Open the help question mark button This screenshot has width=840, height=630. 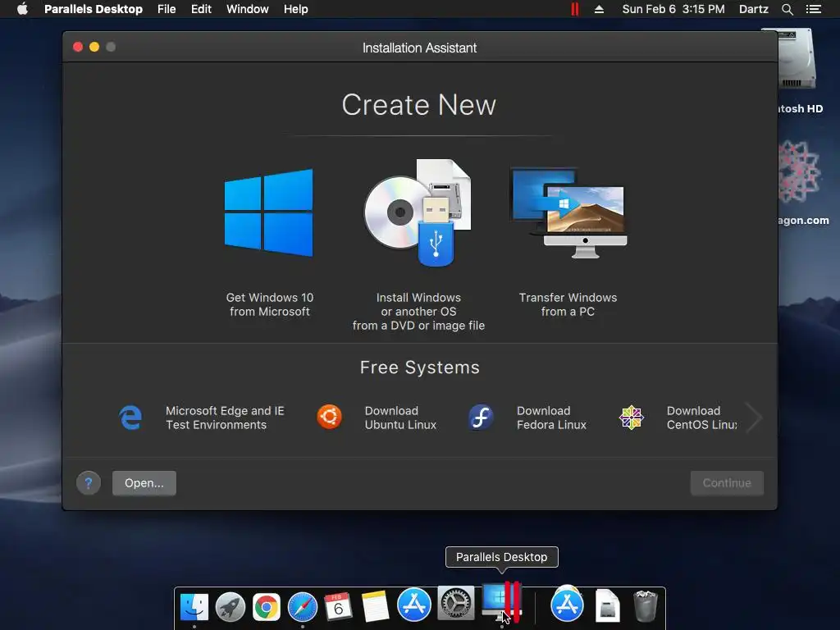[89, 483]
